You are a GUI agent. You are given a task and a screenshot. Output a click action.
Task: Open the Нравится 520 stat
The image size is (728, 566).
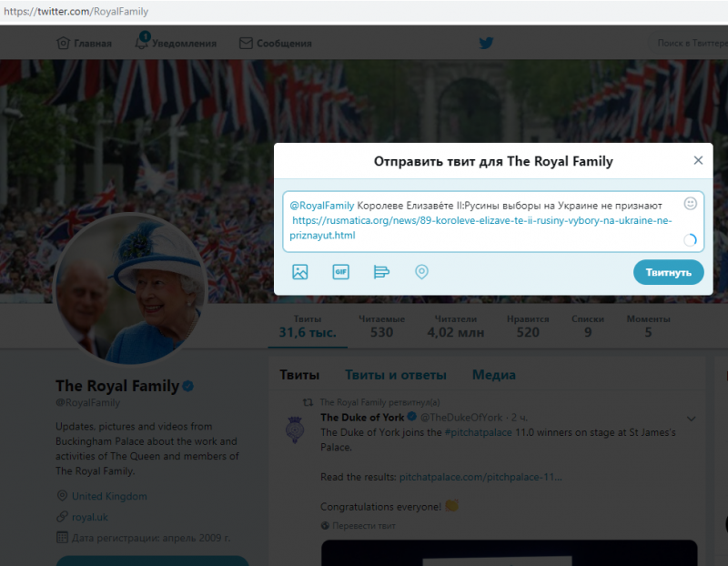tap(528, 327)
